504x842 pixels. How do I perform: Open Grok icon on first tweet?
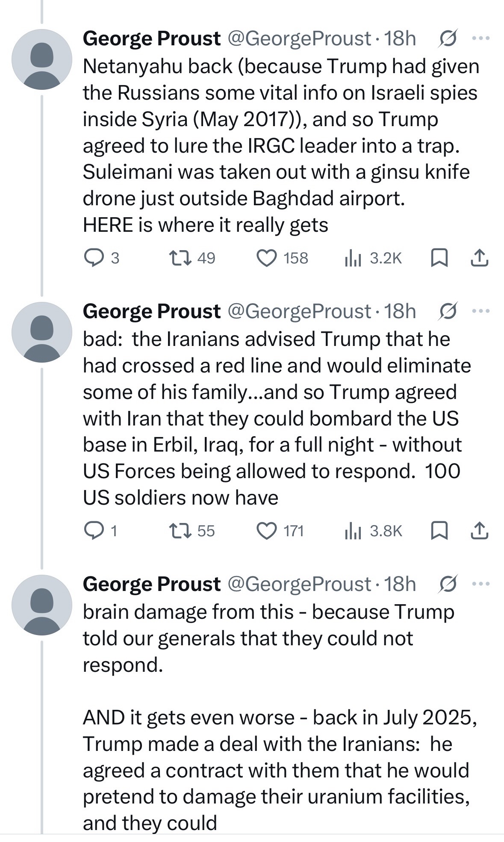(x=448, y=38)
